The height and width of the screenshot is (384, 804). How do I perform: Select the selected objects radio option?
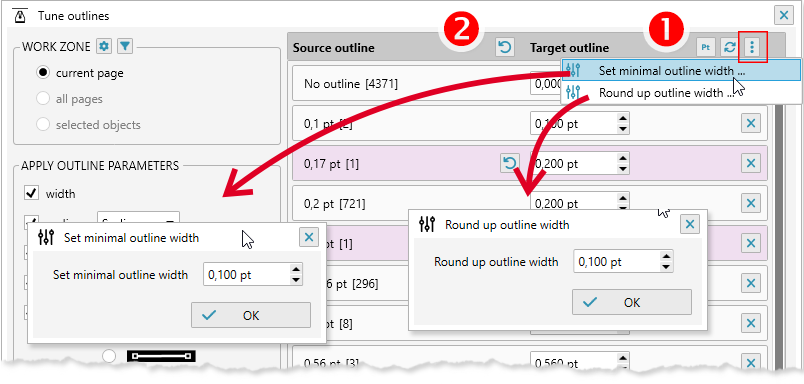[43, 125]
